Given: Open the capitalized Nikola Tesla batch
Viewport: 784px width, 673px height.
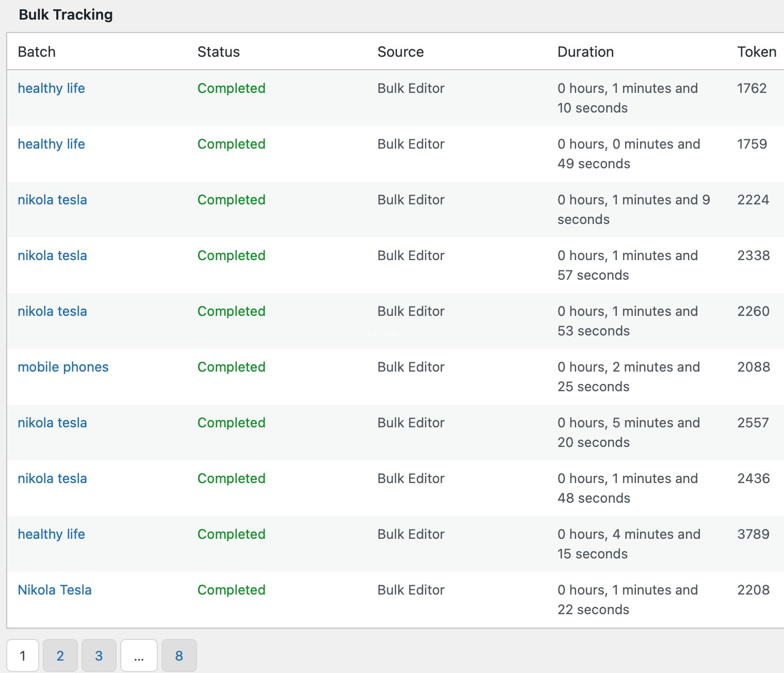Looking at the screenshot, I should tap(54, 590).
